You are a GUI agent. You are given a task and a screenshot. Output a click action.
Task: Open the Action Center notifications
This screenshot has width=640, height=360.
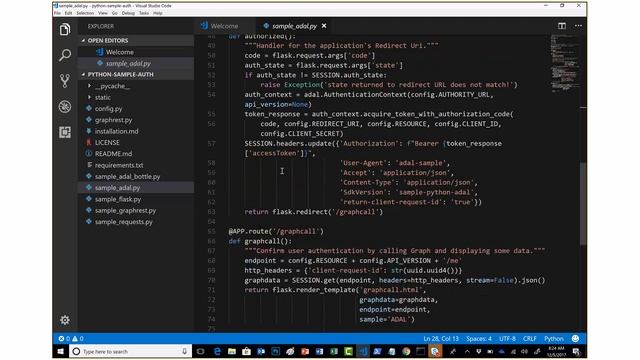pos(576,351)
